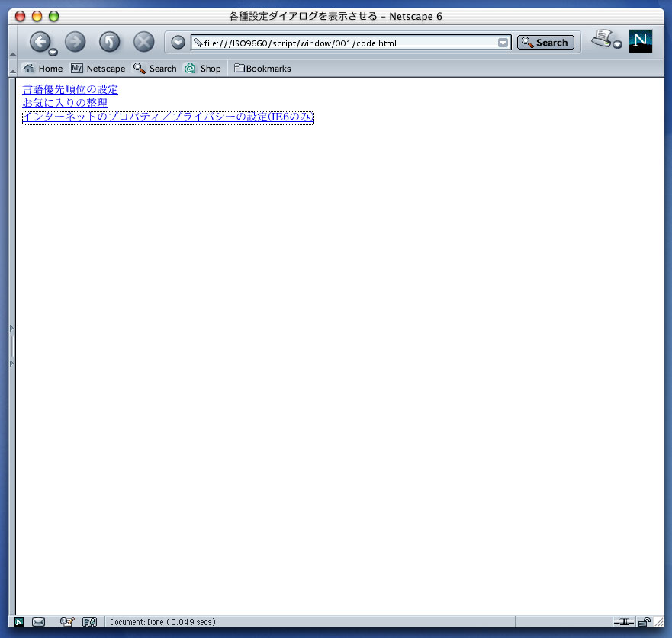Image resolution: width=672 pixels, height=638 pixels.
Task: Open the 言語優先順位の設定 link
Action: coord(70,89)
